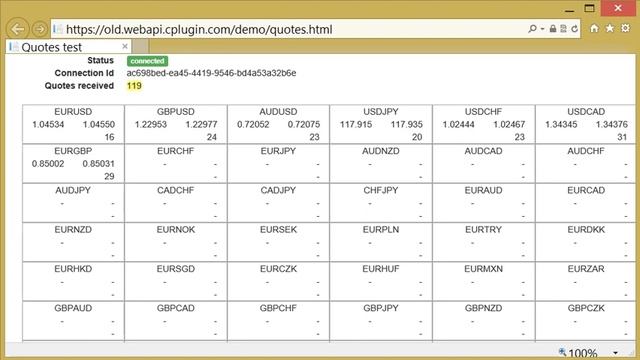640x360 pixels.
Task: Click the GBPCHF symbol label
Action: (x=278, y=308)
